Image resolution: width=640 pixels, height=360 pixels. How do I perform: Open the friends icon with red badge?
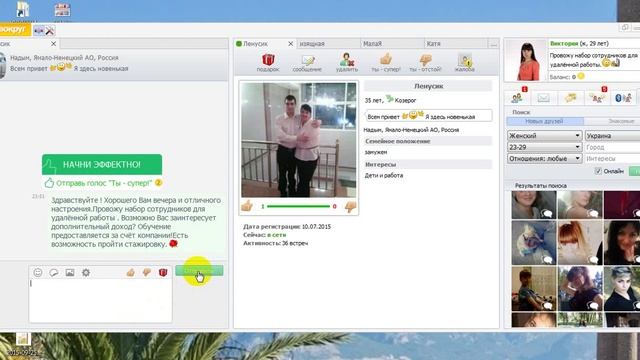click(517, 97)
